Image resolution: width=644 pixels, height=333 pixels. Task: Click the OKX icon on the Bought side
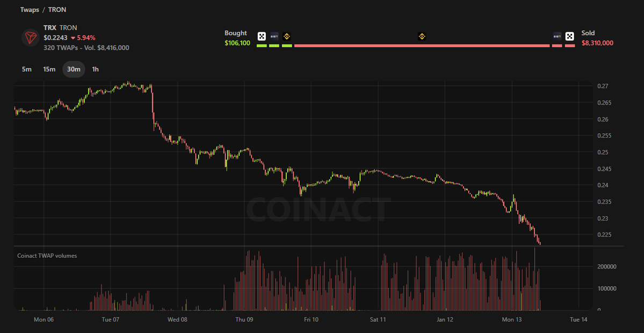[x=262, y=37]
